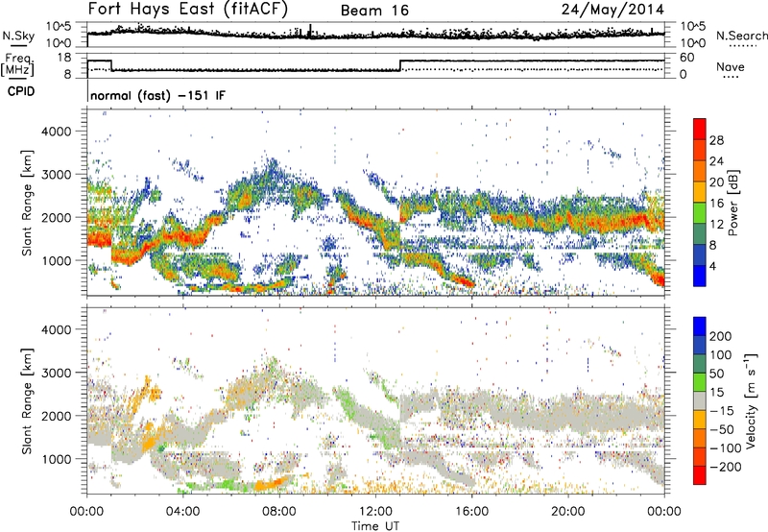Viewport: 768px width, 532px height.
Task: Click the '12' Power scale value
Action: [x=716, y=225]
